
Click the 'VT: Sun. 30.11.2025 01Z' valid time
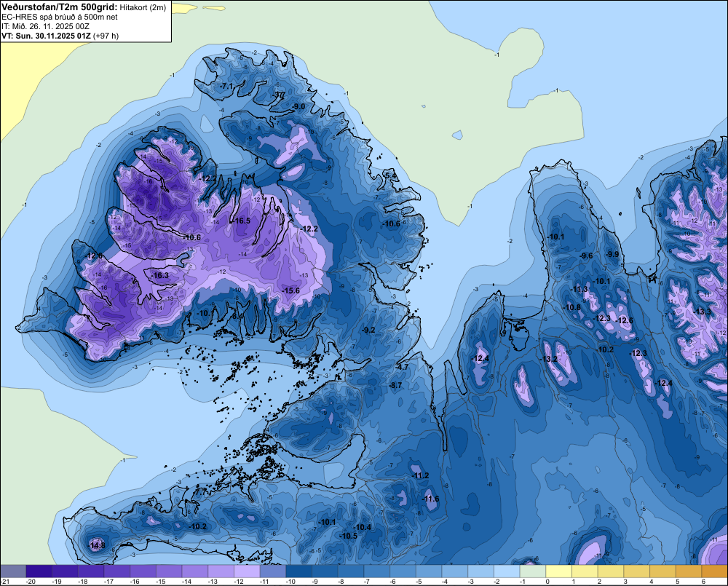click(x=46, y=36)
